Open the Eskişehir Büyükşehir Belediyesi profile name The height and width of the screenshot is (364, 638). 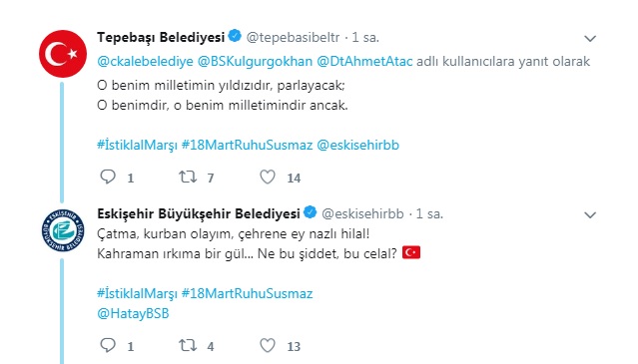(199, 213)
